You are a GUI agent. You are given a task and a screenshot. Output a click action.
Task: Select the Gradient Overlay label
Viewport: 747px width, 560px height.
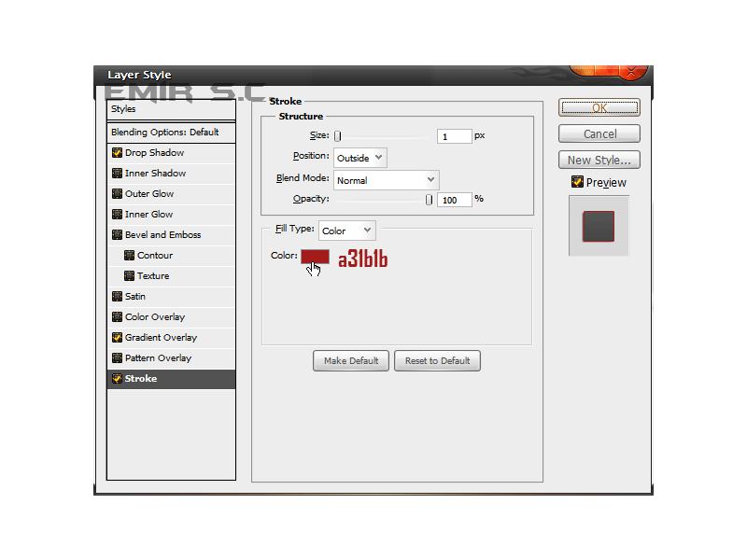pyautogui.click(x=161, y=338)
